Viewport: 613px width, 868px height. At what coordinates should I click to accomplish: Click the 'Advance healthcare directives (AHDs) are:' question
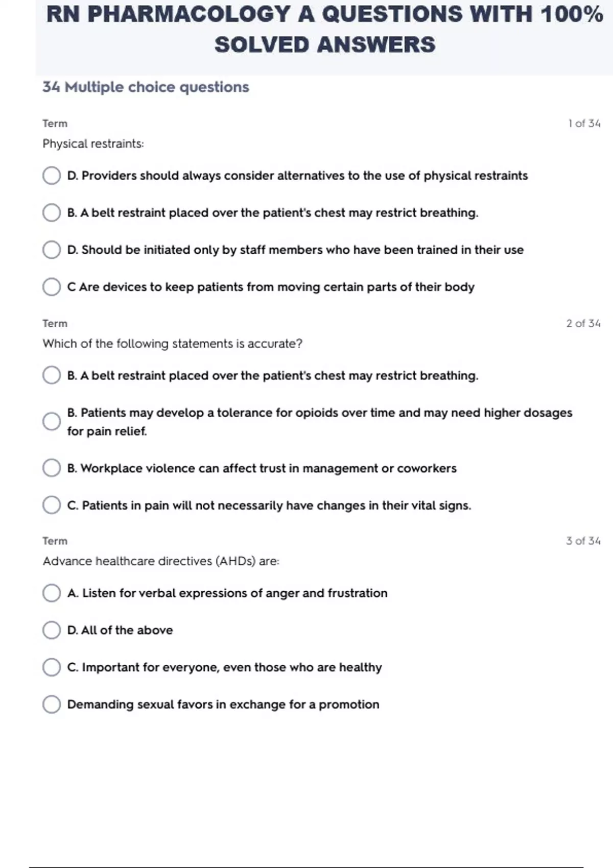(161, 561)
